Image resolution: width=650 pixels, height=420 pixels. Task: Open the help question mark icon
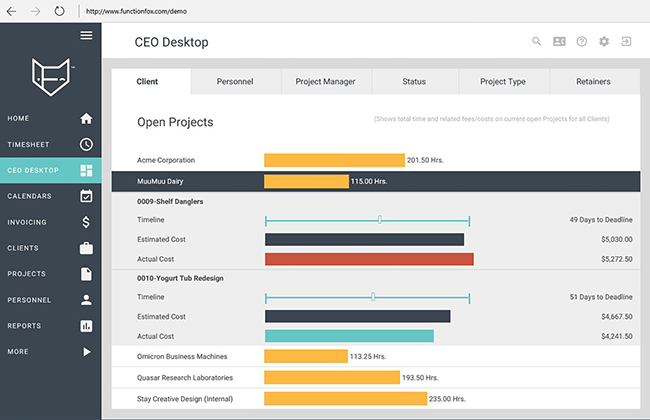pos(582,42)
